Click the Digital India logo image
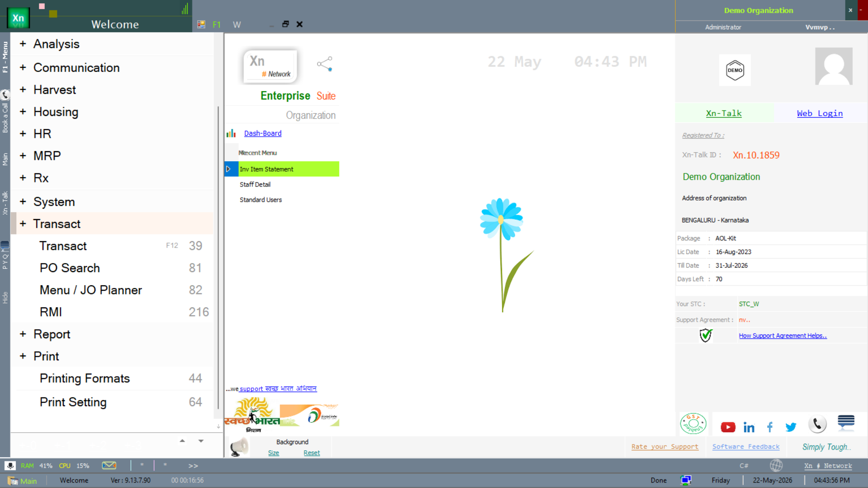Viewport: 868px width, 488px height. [309, 415]
